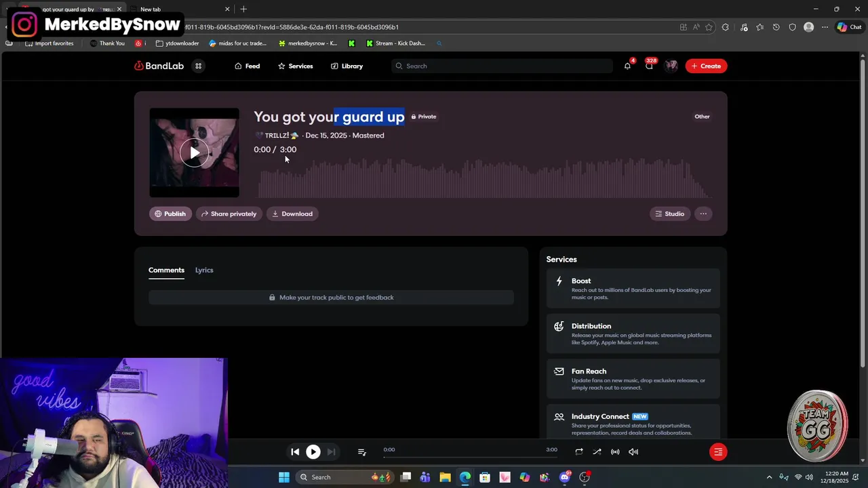868x488 pixels.
Task: Skip to next track in bottom player
Action: (x=331, y=451)
